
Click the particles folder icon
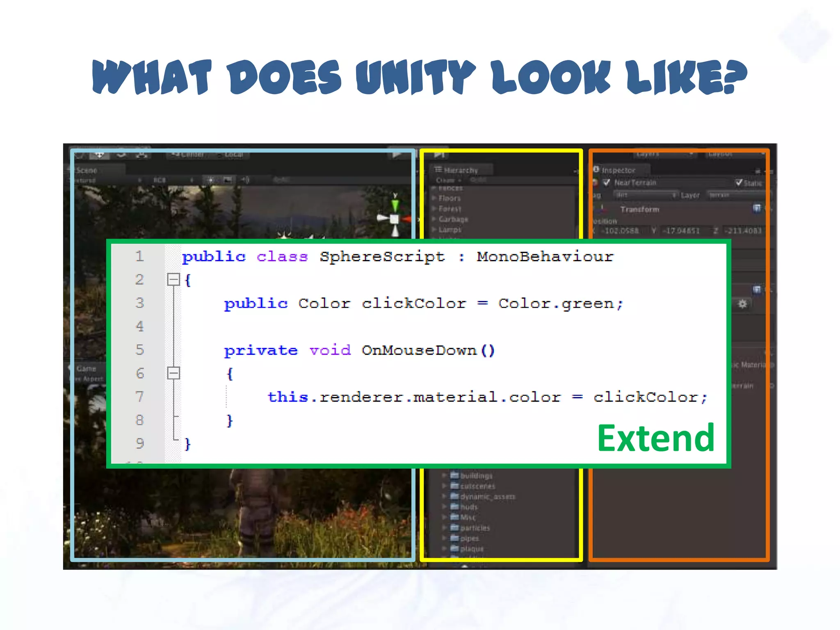[454, 527]
